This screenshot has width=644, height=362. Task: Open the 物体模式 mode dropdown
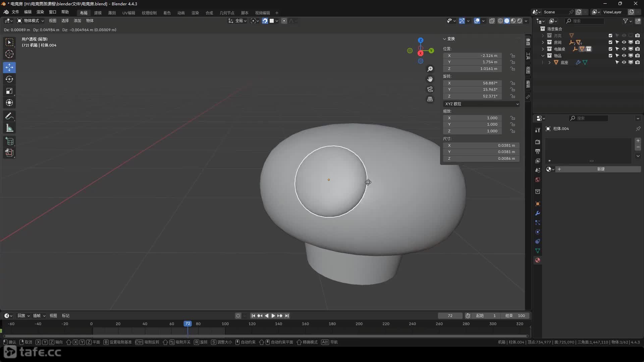(x=31, y=21)
